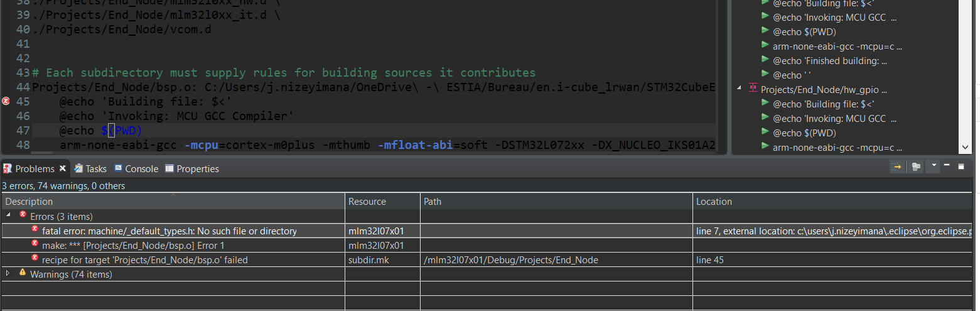980x311 pixels.
Task: Open the Problems View Menu dropdown arrow
Action: point(934,166)
